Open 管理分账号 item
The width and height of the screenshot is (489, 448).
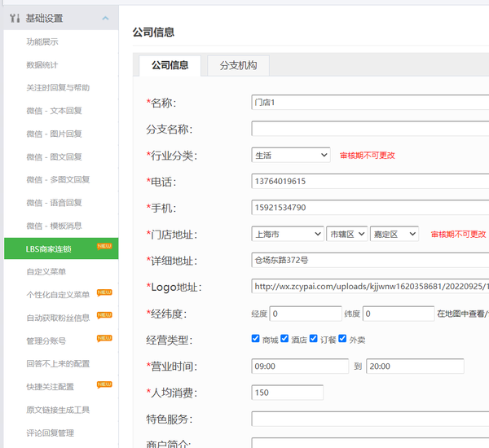46,341
